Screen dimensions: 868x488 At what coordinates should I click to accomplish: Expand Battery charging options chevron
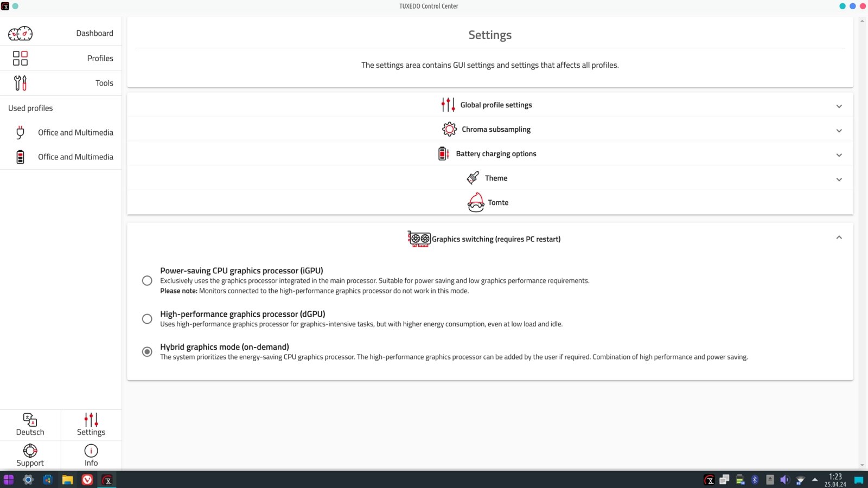pos(839,155)
